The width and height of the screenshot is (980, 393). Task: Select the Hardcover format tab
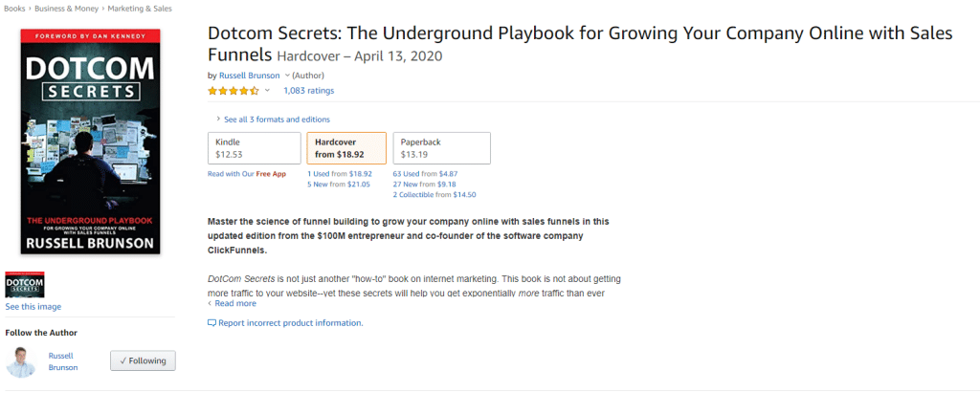pyautogui.click(x=346, y=148)
